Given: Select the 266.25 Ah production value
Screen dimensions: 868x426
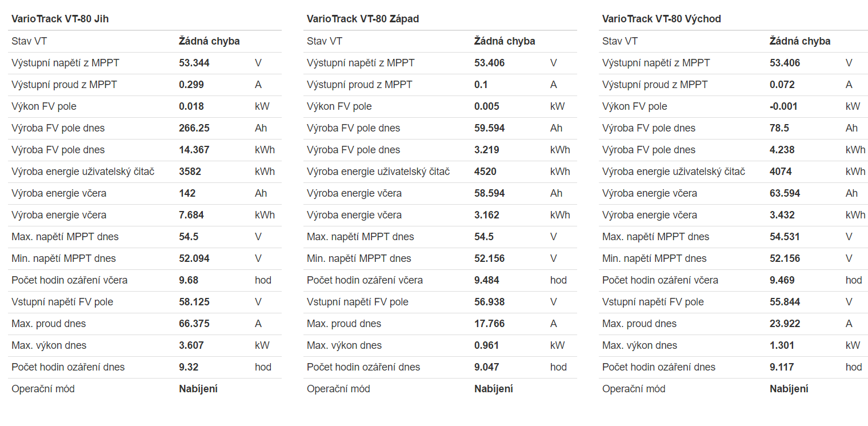Looking at the screenshot, I should click(x=194, y=128).
